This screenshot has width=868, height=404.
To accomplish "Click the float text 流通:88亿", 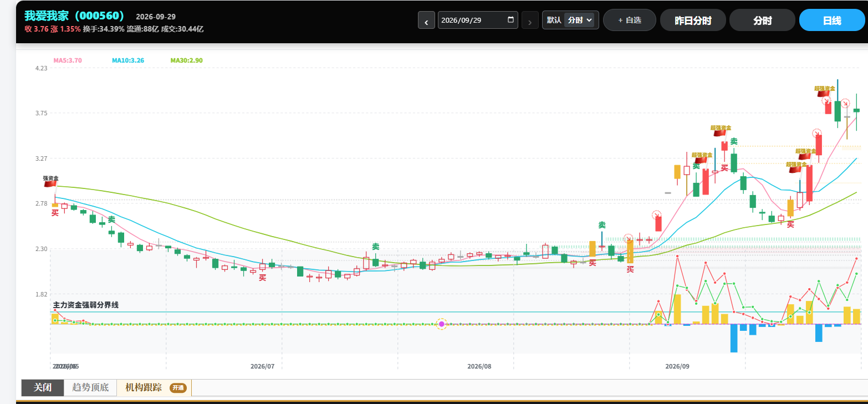I will [143, 29].
